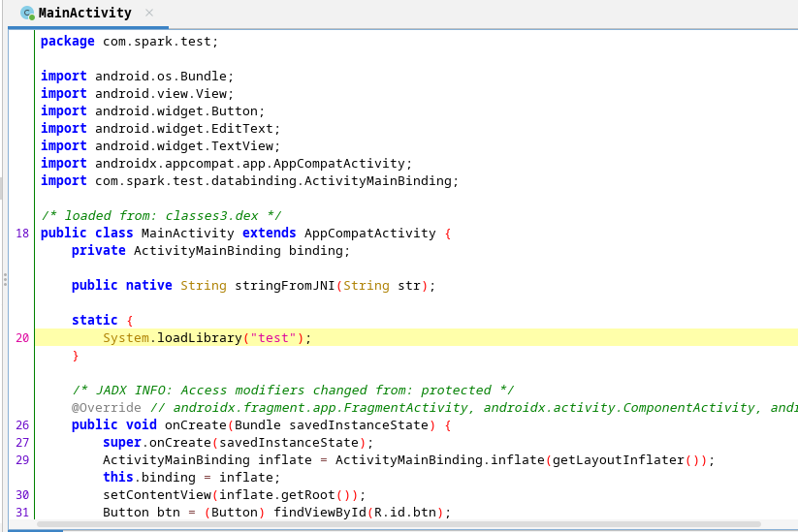The height and width of the screenshot is (532, 798).
Task: Close the MainActivity tab
Action: [x=149, y=13]
